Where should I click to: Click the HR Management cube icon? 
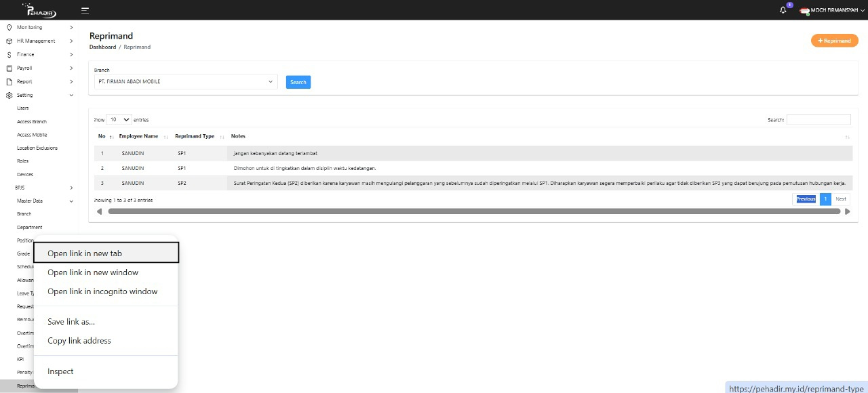pyautogui.click(x=9, y=41)
